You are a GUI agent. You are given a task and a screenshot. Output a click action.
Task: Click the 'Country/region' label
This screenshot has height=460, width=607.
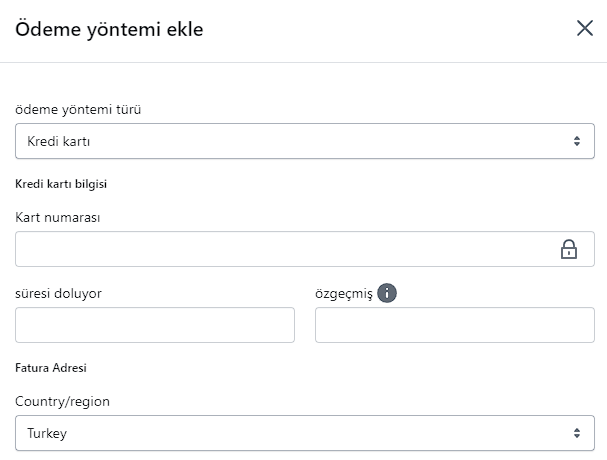63,401
